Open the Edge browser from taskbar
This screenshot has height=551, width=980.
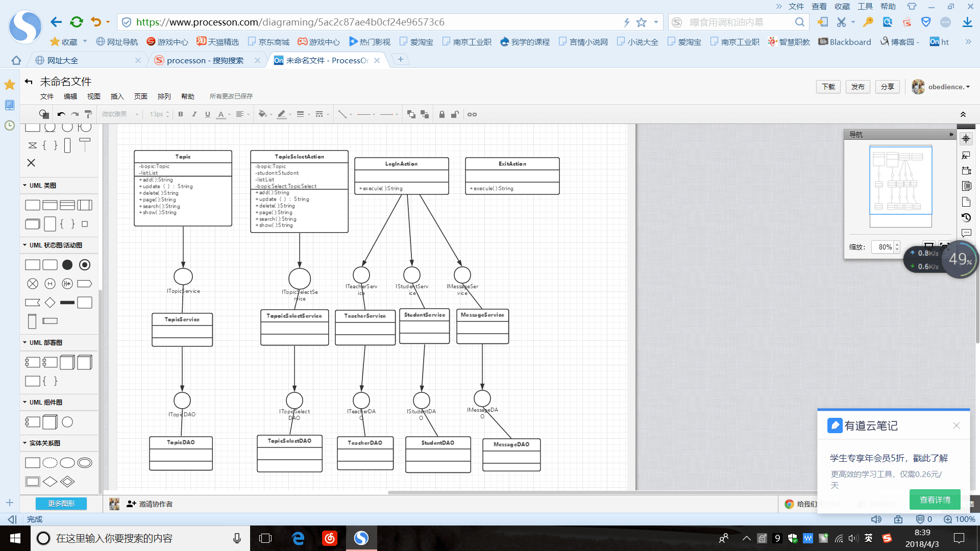pyautogui.click(x=298, y=538)
